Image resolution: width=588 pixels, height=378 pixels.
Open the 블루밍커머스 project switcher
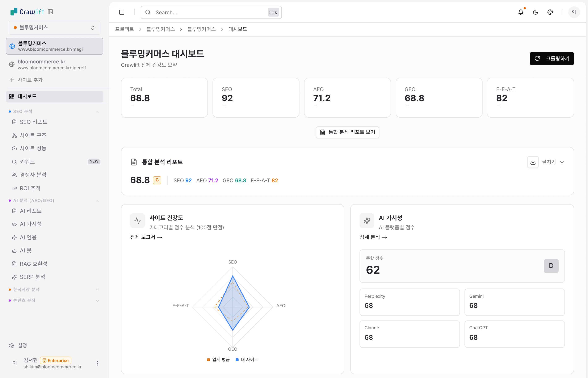54,28
